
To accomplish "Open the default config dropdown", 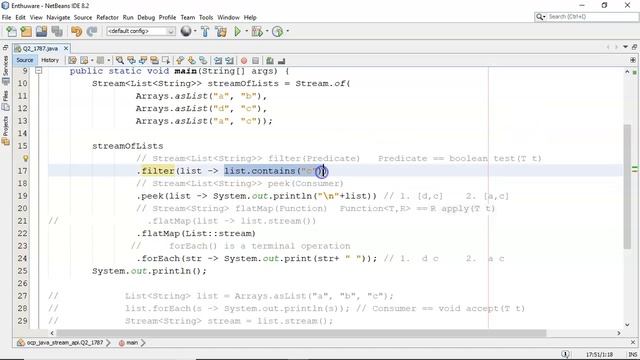I will click(x=141, y=31).
